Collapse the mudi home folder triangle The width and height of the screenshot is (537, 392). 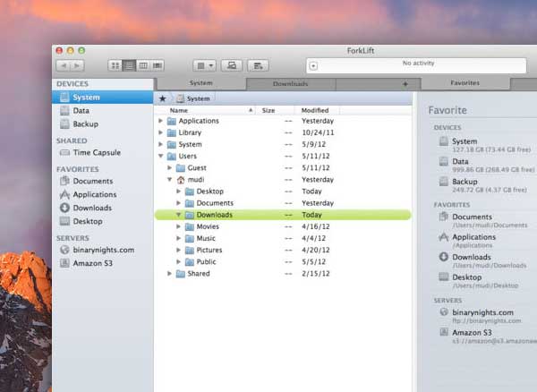(x=169, y=179)
